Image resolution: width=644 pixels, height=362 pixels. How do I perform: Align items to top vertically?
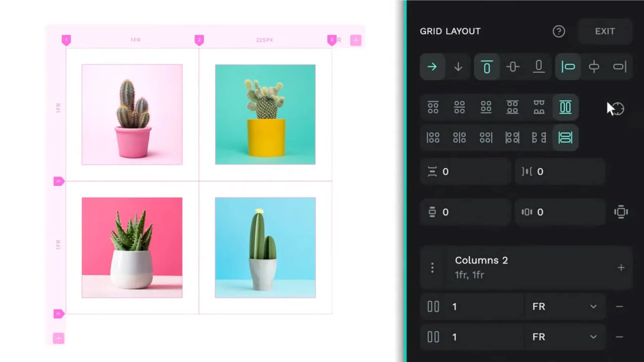point(487,67)
